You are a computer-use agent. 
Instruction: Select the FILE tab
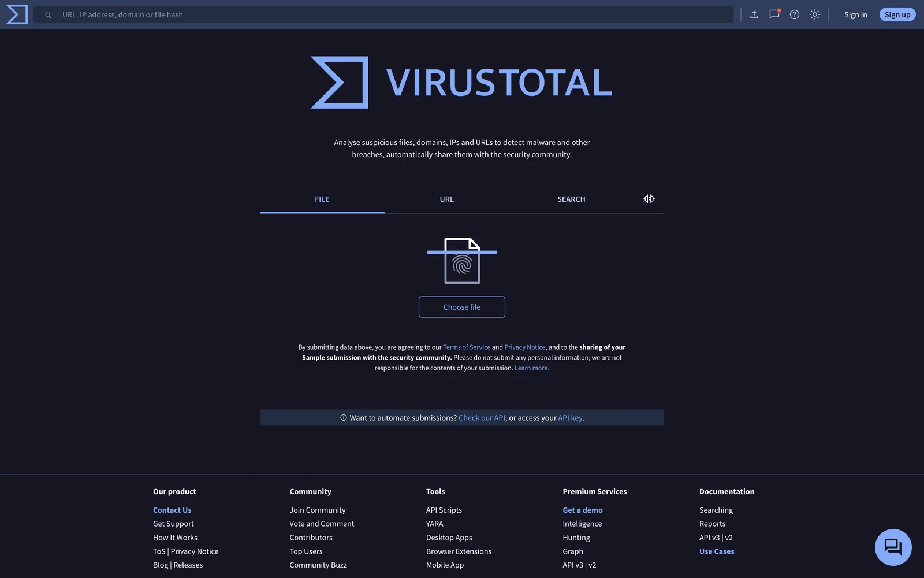coord(322,199)
